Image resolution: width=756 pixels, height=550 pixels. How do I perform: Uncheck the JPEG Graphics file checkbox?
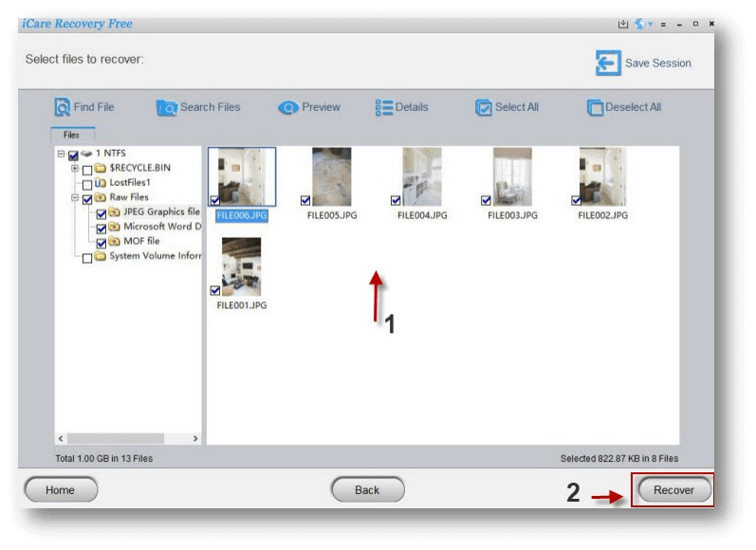pos(101,214)
